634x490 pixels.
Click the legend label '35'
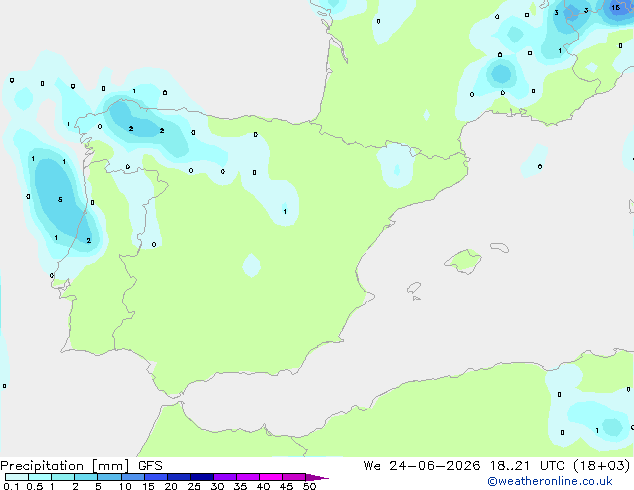pyautogui.click(x=240, y=486)
